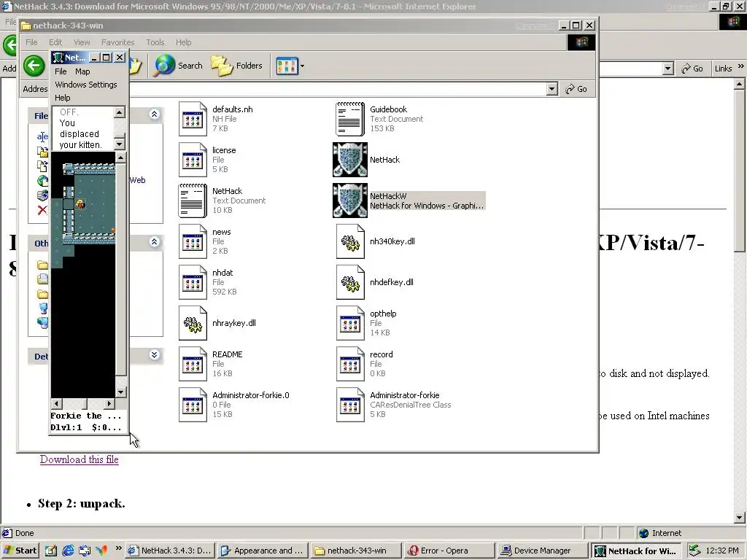Open the Internet Explorer address dropdown
Screen dimensions: 747x560
(668, 69)
